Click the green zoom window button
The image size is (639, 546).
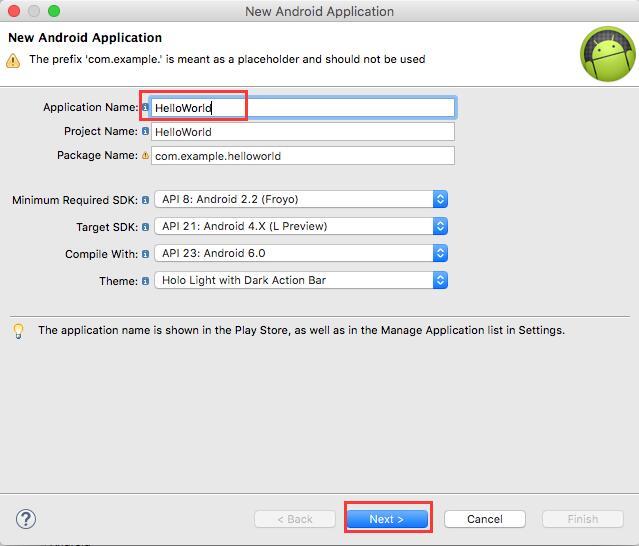[54, 11]
